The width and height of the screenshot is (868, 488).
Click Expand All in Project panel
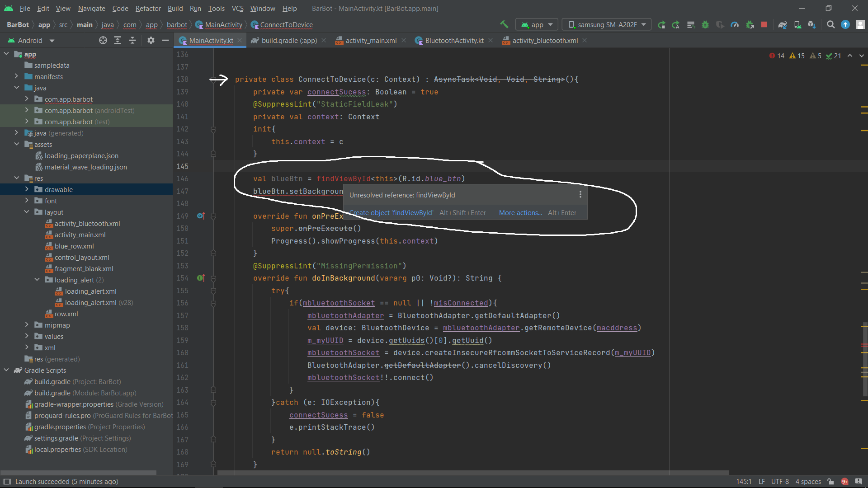[x=118, y=41]
